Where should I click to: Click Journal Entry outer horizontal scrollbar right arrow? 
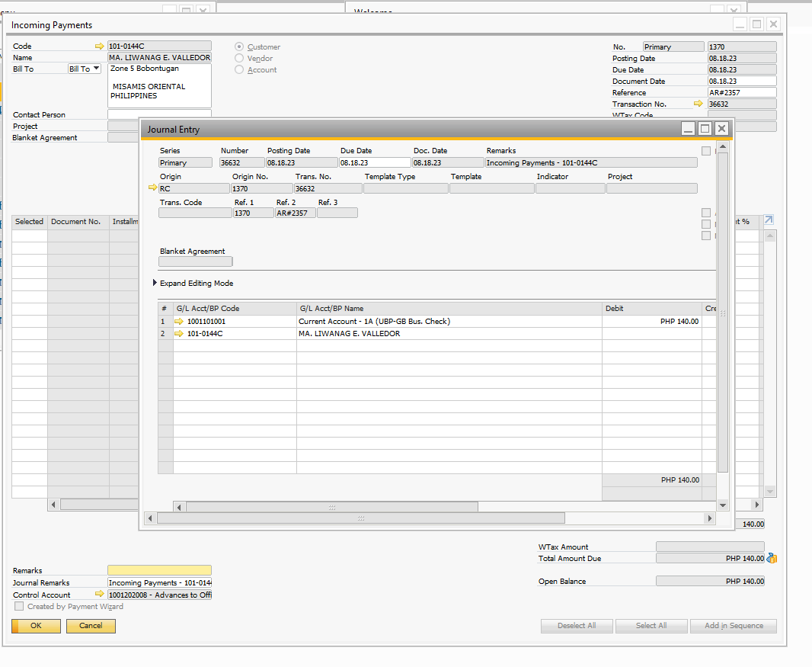(x=709, y=518)
